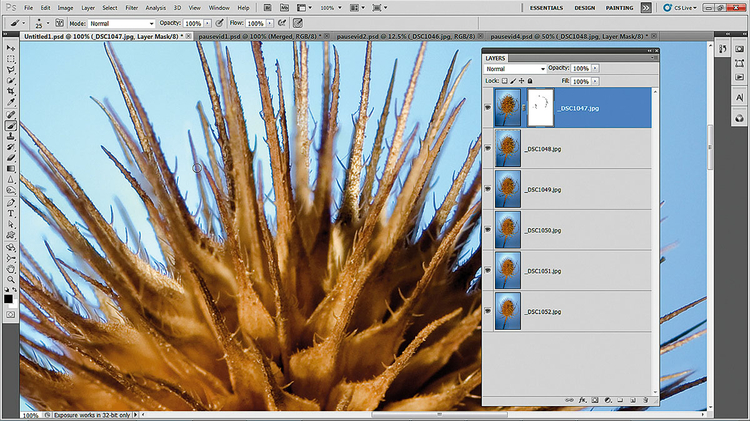Toggle lock all in Layers panel

(530, 81)
